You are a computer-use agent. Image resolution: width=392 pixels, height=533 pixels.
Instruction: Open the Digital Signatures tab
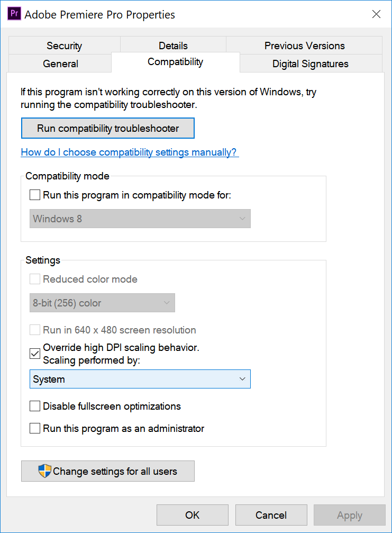coord(311,64)
